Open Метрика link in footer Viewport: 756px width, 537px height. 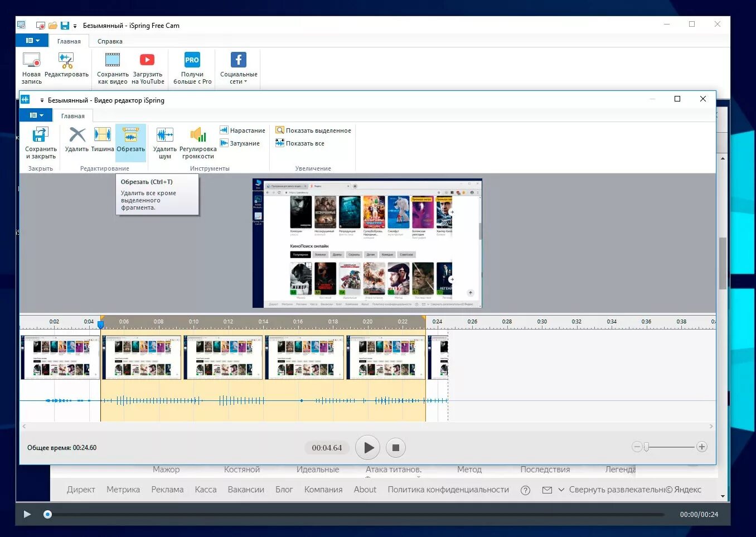(x=123, y=490)
